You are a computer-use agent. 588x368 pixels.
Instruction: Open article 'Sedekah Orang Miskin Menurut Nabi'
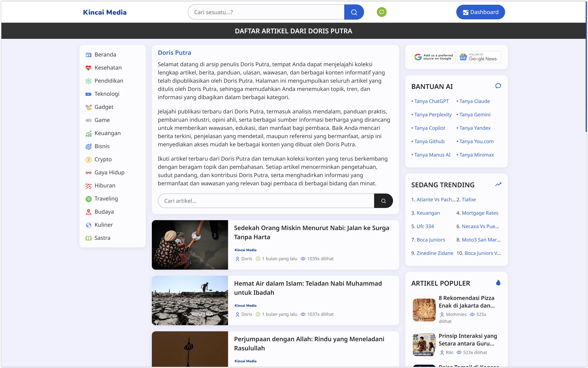(x=311, y=232)
